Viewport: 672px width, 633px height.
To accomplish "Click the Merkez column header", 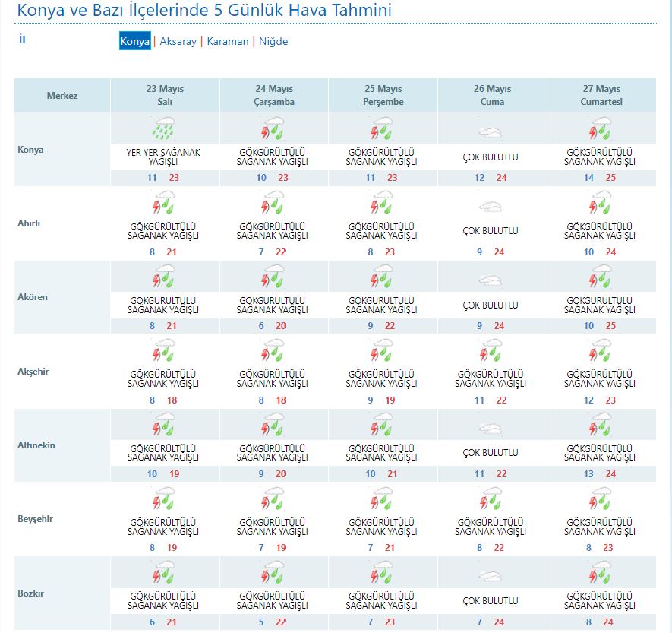I will point(62,96).
